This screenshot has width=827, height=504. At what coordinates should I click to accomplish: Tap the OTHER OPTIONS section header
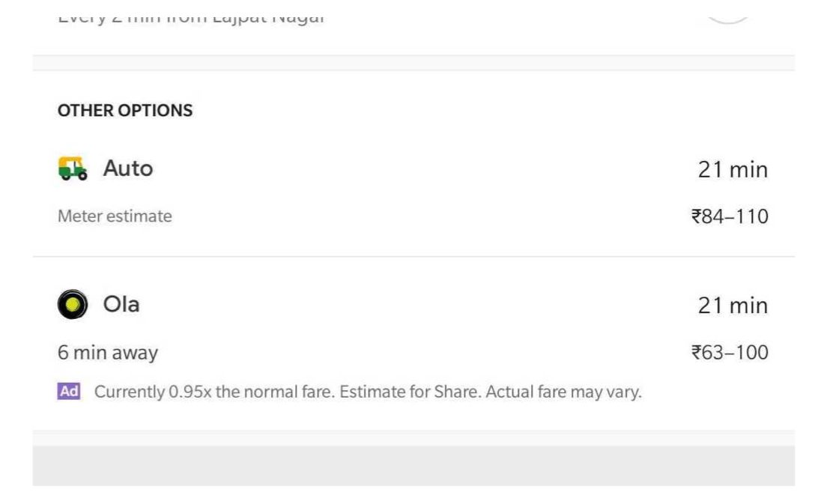click(x=125, y=111)
